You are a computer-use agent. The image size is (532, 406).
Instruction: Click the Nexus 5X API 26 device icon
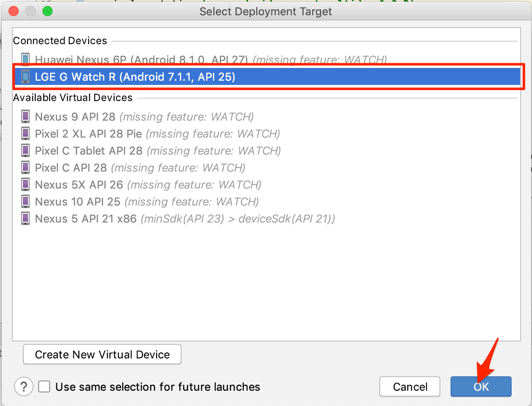(x=25, y=184)
